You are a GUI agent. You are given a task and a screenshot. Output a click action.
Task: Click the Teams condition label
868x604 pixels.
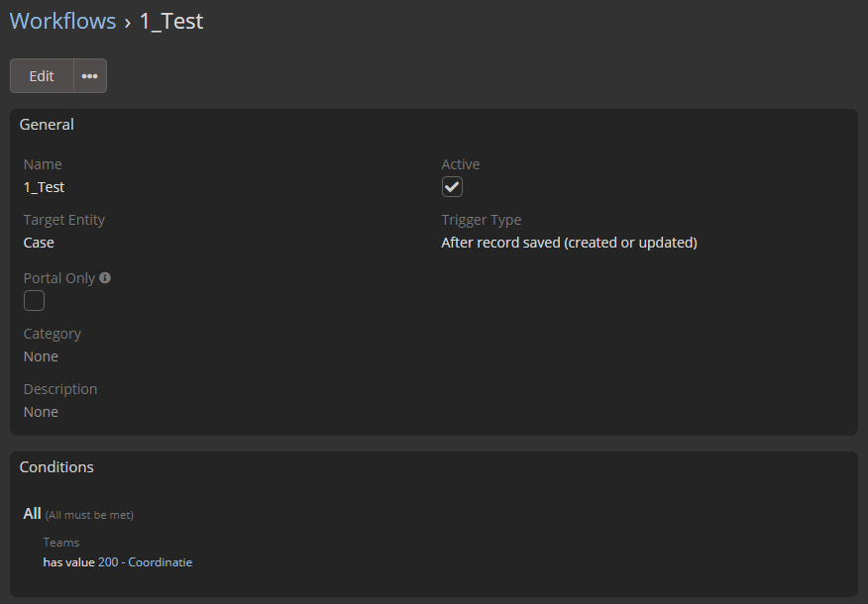click(60, 543)
